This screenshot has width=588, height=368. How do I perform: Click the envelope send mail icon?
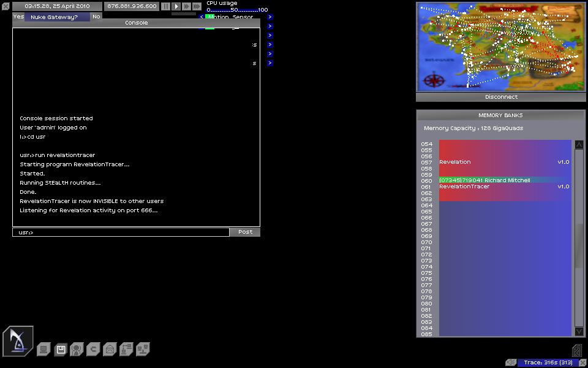pyautogui.click(x=110, y=350)
